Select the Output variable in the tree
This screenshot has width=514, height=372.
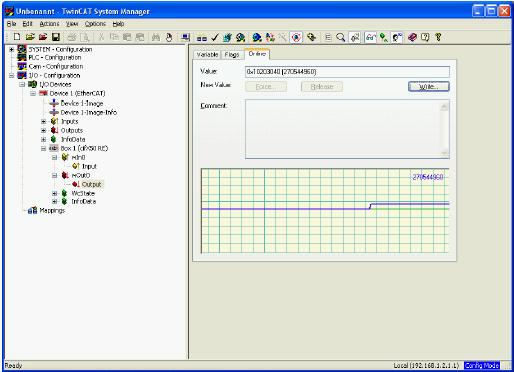(91, 184)
